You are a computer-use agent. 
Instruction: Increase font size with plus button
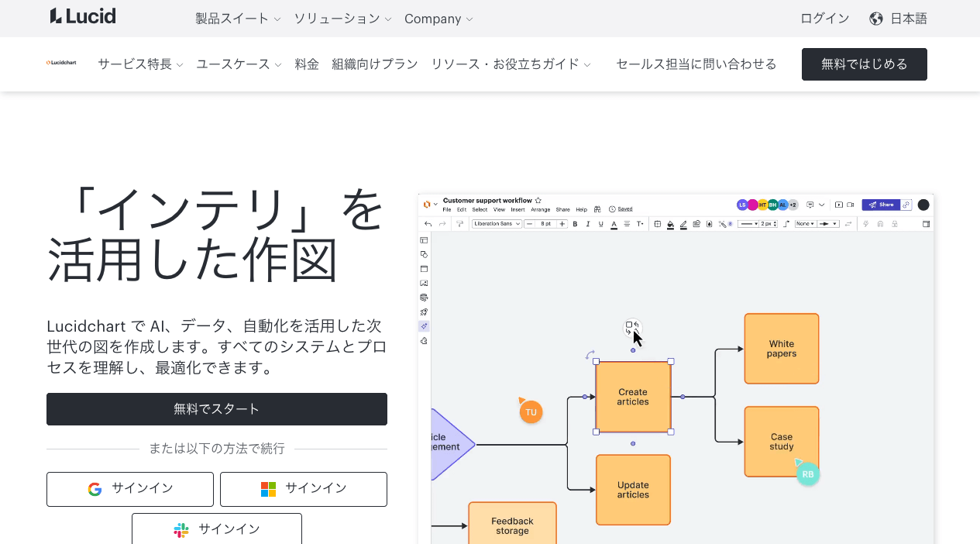click(x=562, y=224)
